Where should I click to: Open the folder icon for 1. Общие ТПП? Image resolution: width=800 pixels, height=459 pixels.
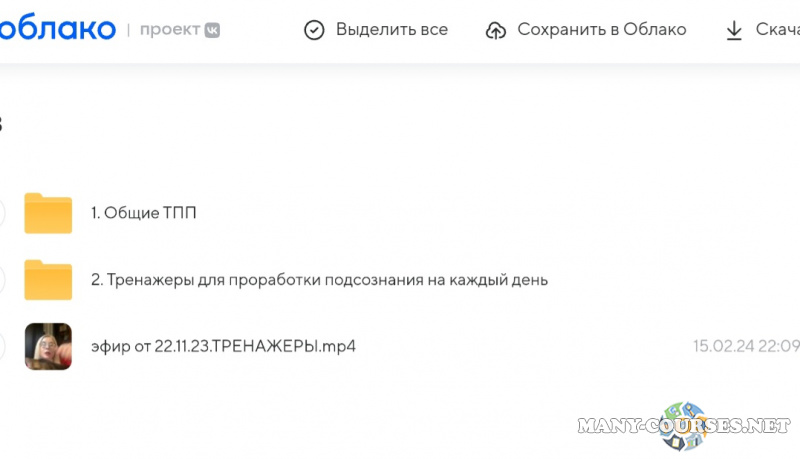click(x=48, y=213)
